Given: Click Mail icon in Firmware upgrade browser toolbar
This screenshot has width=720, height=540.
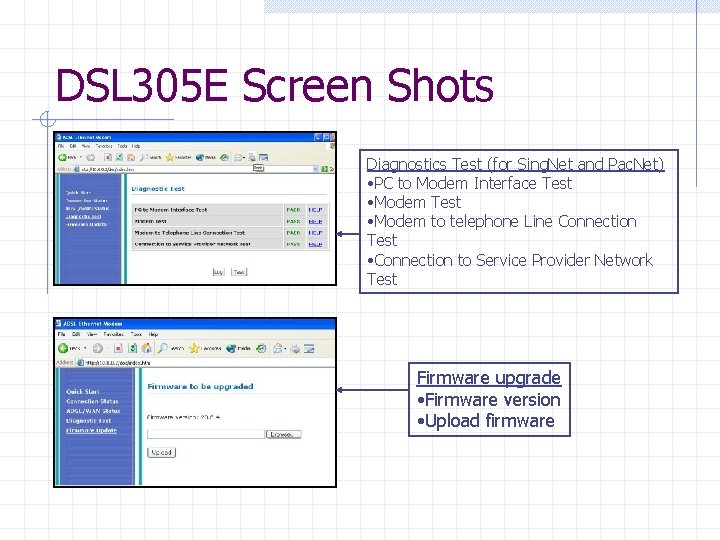Looking at the screenshot, I should click(277, 348).
